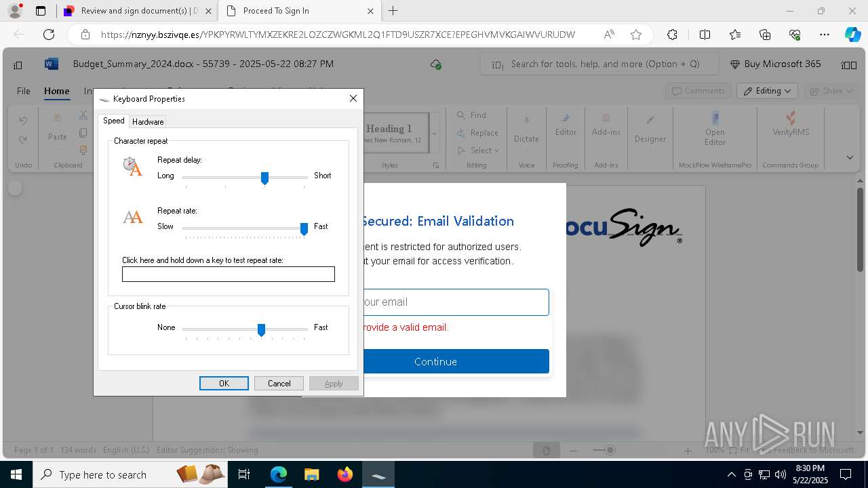
Task: Open Edge settings ellipsis menu
Action: [825, 35]
